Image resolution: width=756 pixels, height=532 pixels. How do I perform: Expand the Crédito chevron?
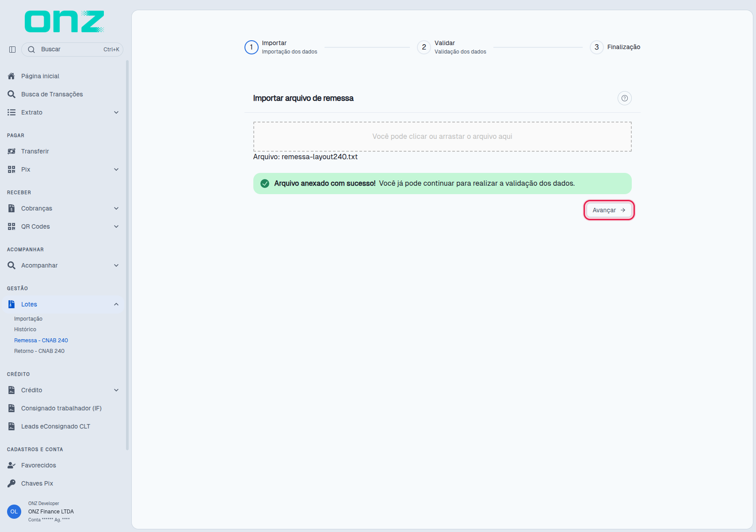(x=116, y=390)
